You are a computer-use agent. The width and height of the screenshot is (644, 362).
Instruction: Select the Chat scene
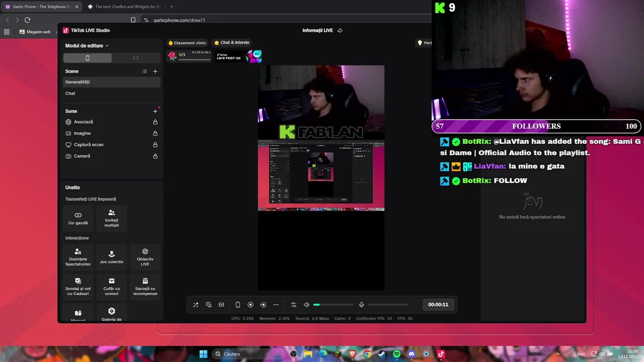click(112, 94)
